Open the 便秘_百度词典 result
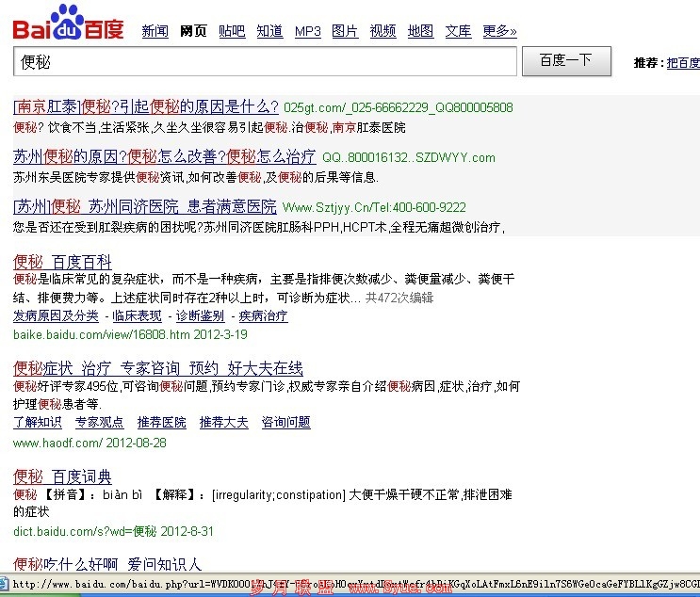Viewport: 700px width, 597px height. 62,477
